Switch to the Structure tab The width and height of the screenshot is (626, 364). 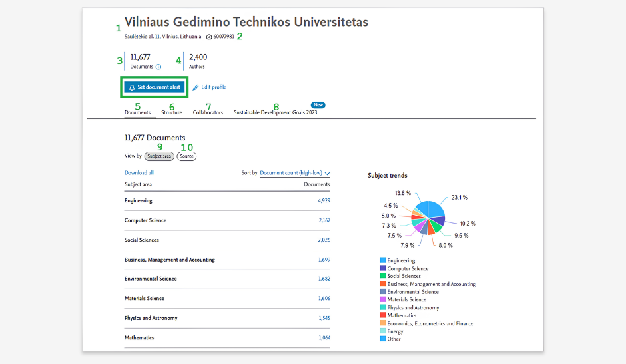pyautogui.click(x=172, y=112)
